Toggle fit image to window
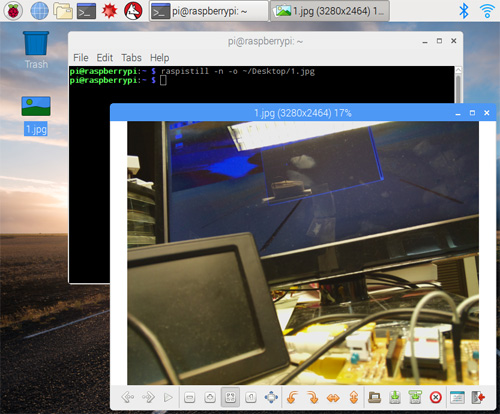The width and height of the screenshot is (500, 414). point(230,397)
